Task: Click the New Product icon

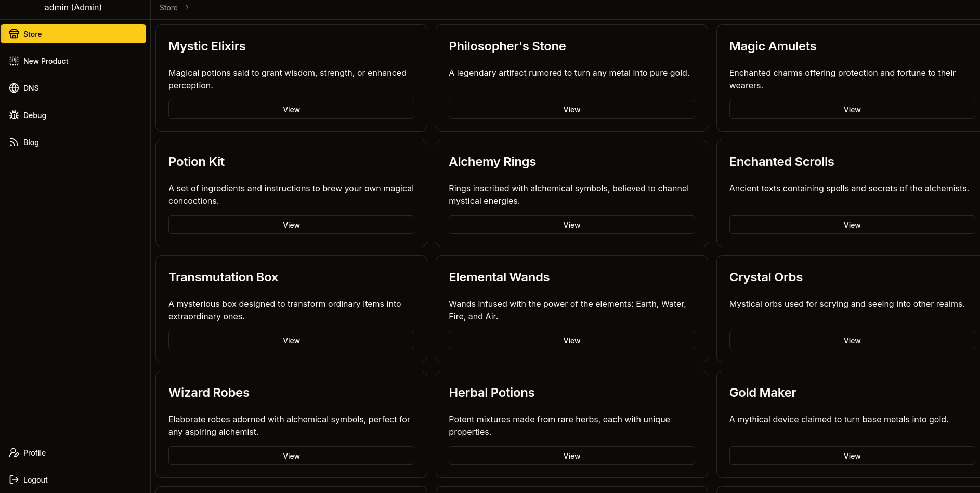Action: 14,61
